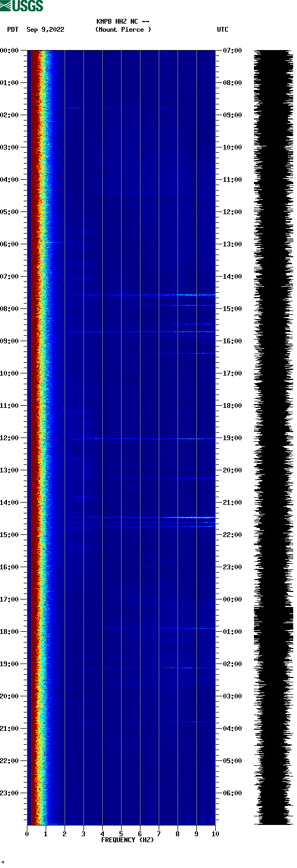
Task: Click the UTC time label '19:00'
Action: pos(232,438)
